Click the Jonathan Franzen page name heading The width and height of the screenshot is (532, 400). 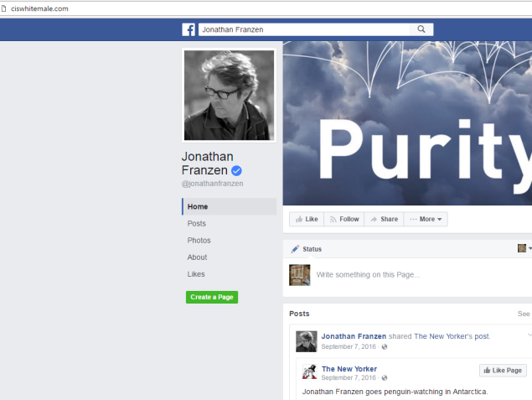(x=211, y=164)
